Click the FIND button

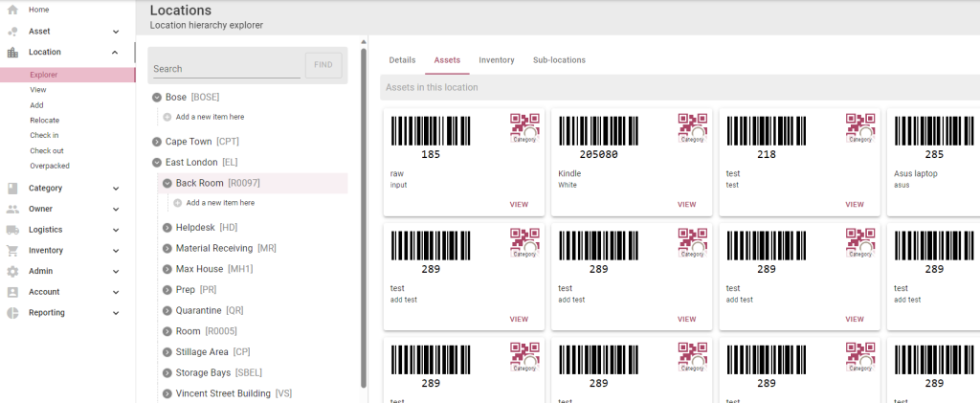pos(323,65)
